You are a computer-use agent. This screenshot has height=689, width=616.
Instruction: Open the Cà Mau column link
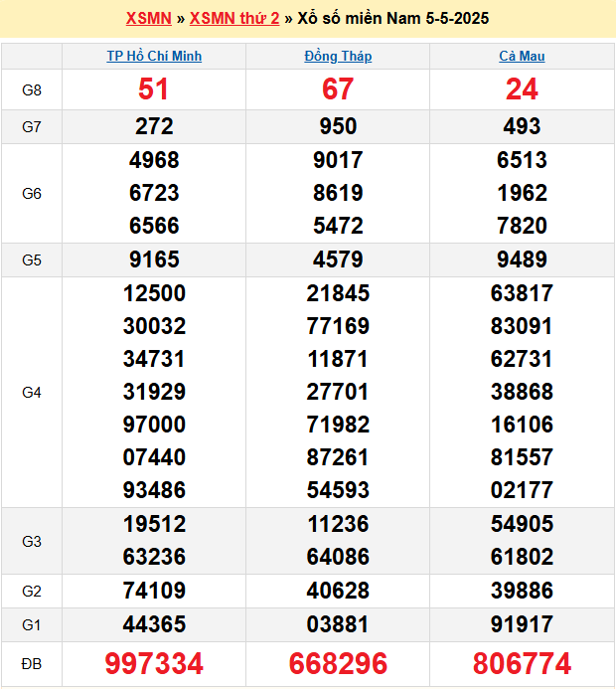(522, 57)
